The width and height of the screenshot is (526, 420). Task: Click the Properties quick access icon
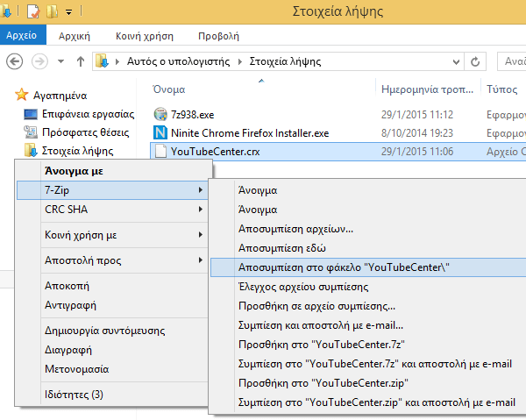33,11
